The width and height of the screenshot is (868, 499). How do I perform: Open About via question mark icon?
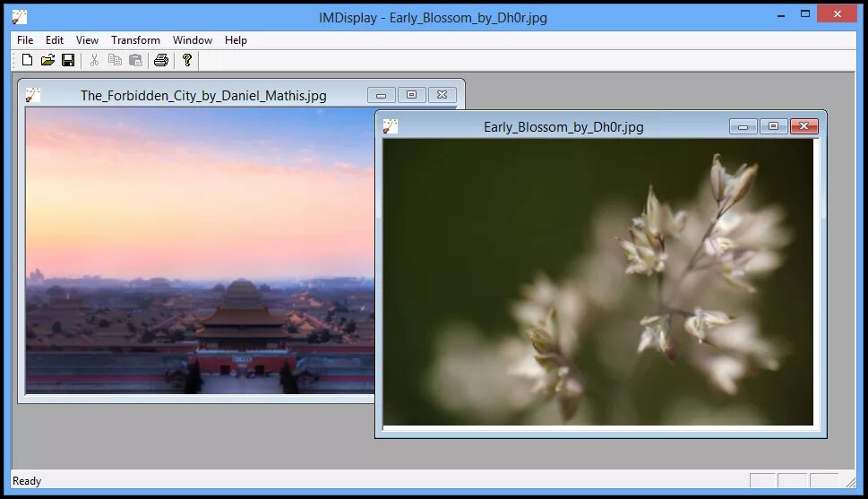pyautogui.click(x=187, y=60)
